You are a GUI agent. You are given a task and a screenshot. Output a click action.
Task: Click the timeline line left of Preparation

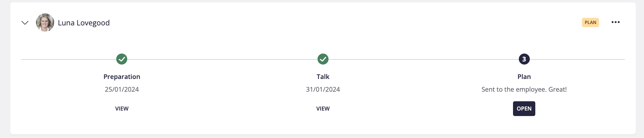[x=69, y=59]
